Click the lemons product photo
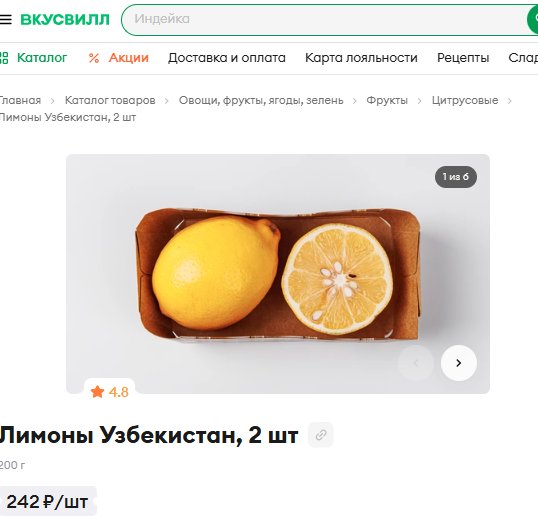This screenshot has height=518, width=538. [x=278, y=274]
